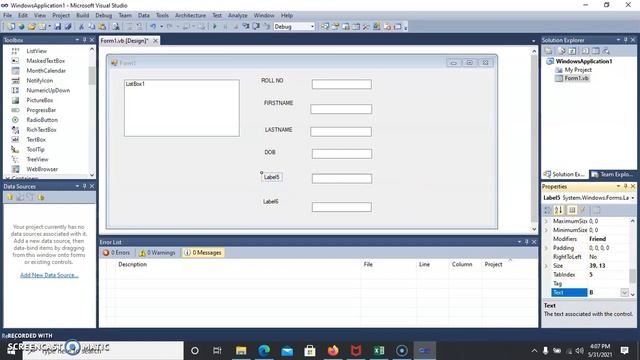Select RichTextBox in the Toolbox
Screen dimensions: 640x360
[41, 130]
